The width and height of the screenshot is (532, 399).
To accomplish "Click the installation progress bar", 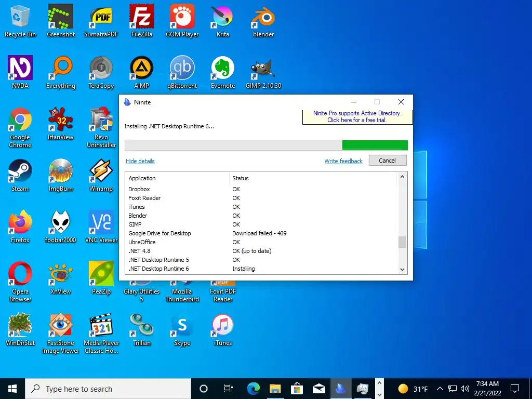I will pyautogui.click(x=267, y=145).
